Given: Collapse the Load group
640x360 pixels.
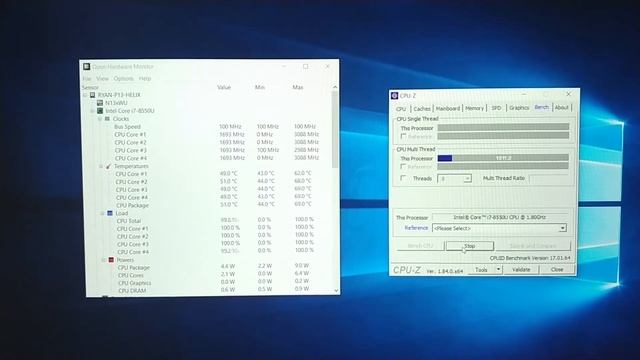Looking at the screenshot, I should (x=102, y=213).
